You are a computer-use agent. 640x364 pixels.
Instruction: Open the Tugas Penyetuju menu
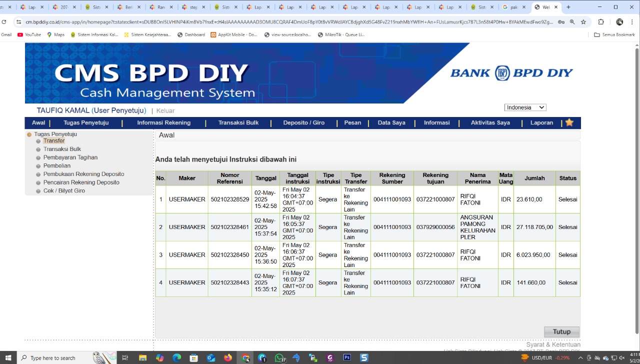[x=86, y=122]
